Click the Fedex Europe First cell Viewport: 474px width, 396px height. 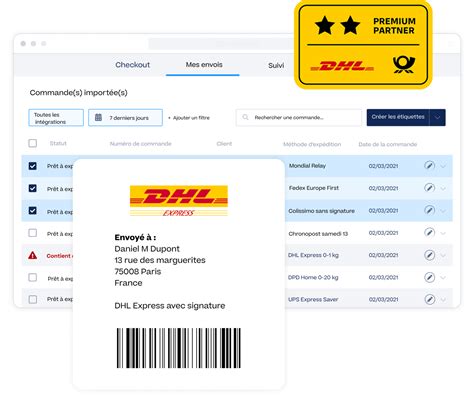coord(314,188)
